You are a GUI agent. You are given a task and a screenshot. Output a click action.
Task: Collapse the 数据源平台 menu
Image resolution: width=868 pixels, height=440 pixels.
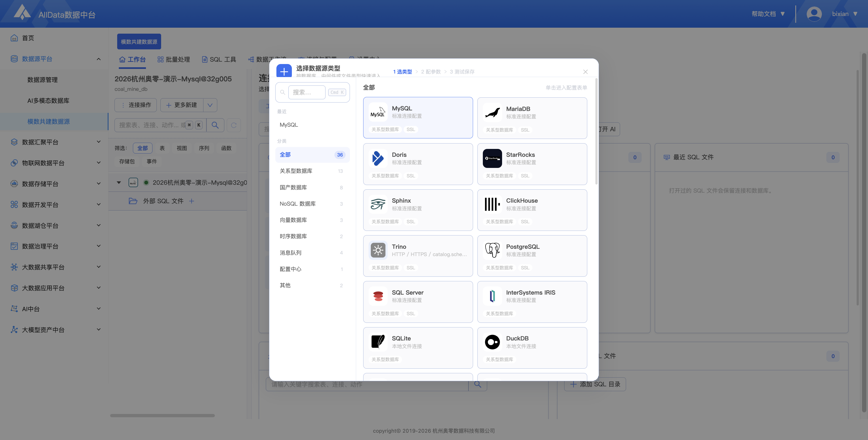(99, 59)
